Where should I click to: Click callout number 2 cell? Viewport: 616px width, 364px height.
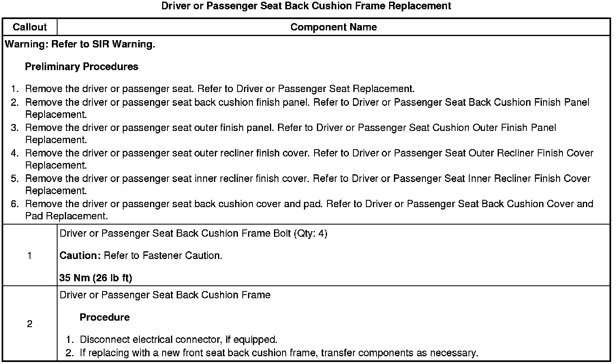pyautogui.click(x=30, y=324)
